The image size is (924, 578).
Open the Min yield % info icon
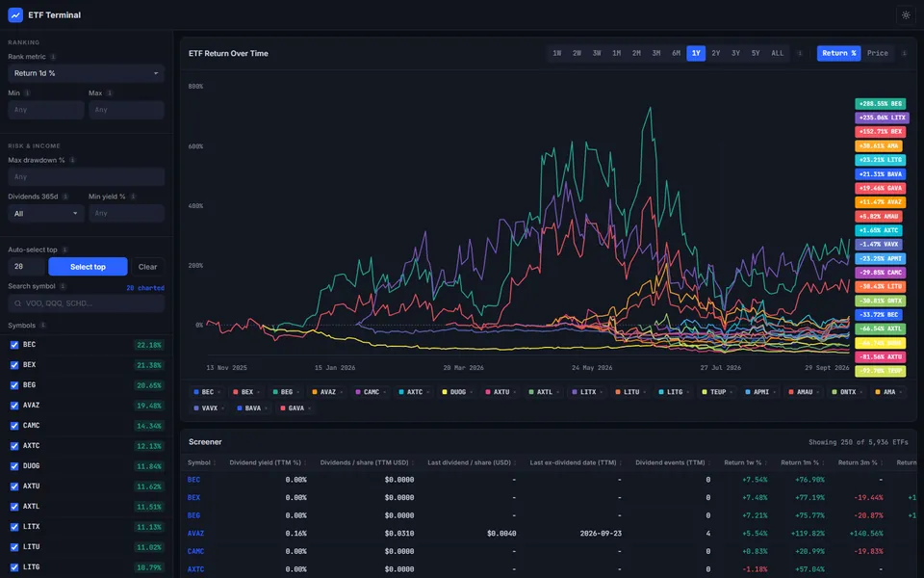(133, 197)
